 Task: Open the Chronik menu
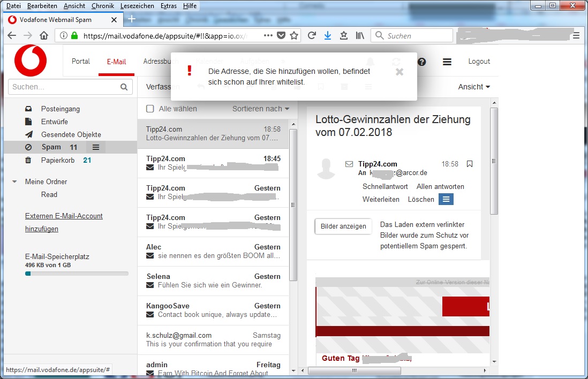(x=102, y=6)
